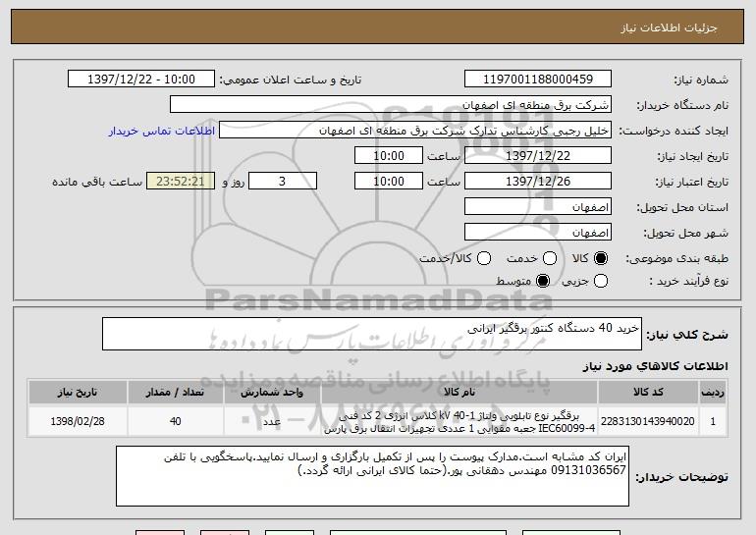Choose the متوسط purchase type radio

pos(543,281)
